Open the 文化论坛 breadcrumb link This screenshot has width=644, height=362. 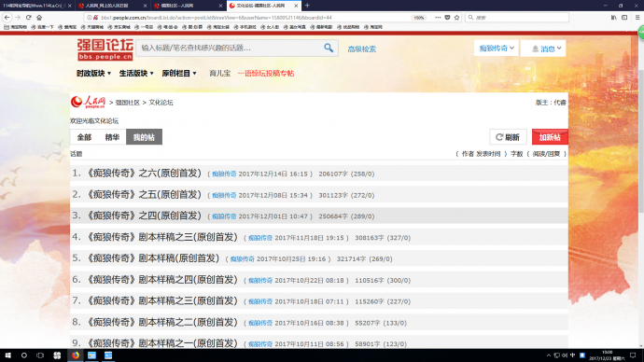[x=161, y=103]
